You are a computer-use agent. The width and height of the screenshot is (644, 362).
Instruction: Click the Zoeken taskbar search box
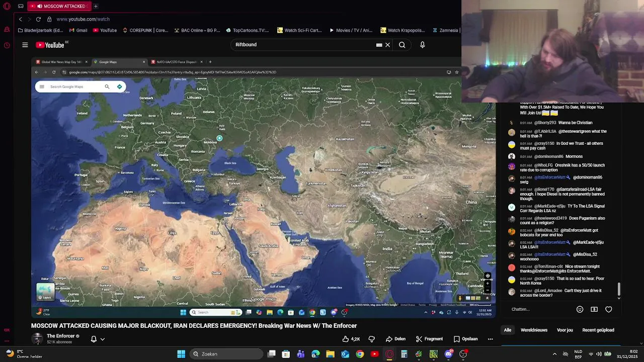[x=226, y=354]
